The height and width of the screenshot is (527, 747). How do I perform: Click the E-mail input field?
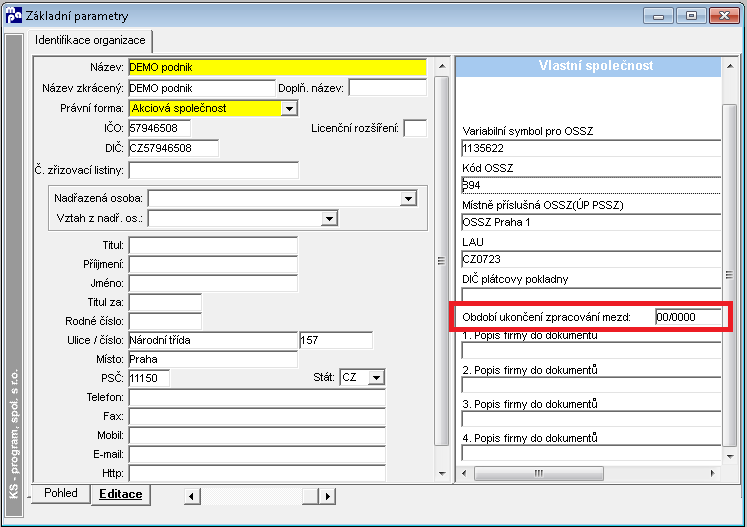[257, 455]
